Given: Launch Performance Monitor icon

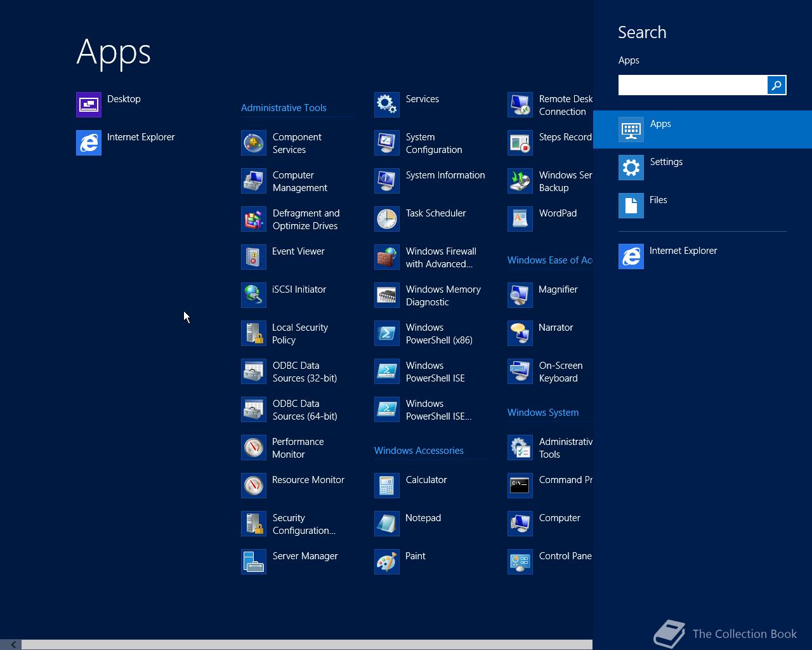Looking at the screenshot, I should [254, 448].
